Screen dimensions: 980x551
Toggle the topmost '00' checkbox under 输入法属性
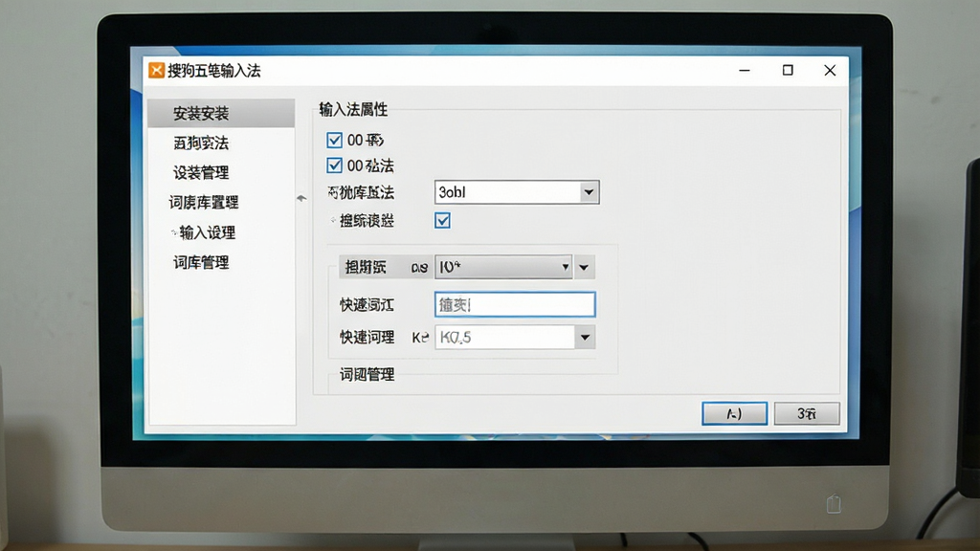(334, 140)
